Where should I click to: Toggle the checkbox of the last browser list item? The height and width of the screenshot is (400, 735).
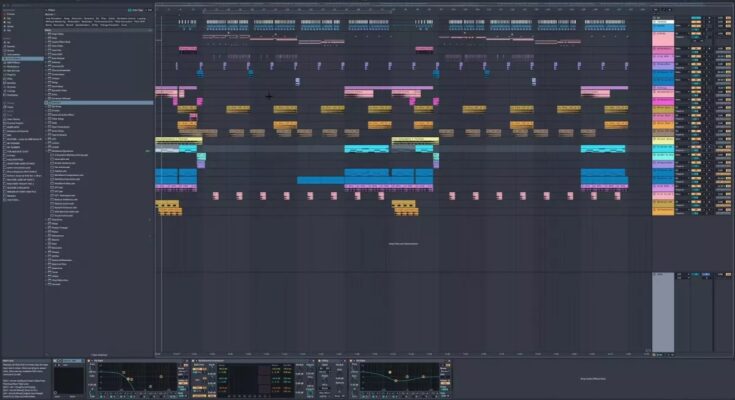[x=50, y=283]
